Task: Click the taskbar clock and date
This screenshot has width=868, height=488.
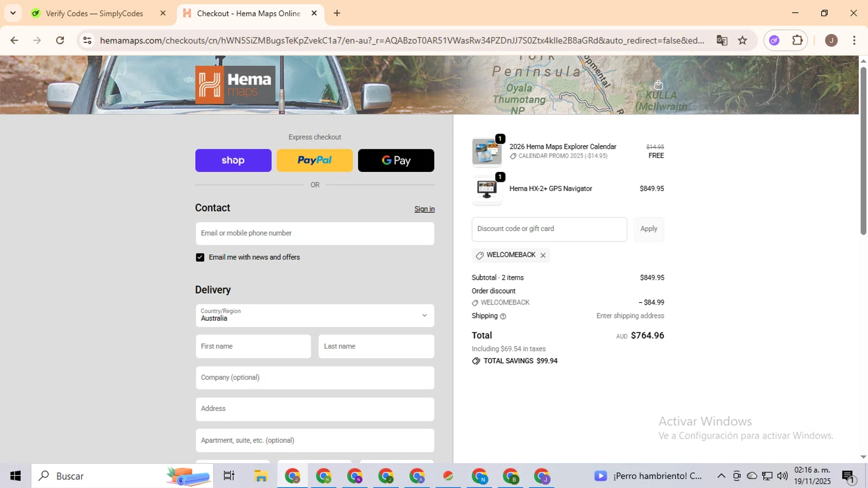Action: (812, 476)
